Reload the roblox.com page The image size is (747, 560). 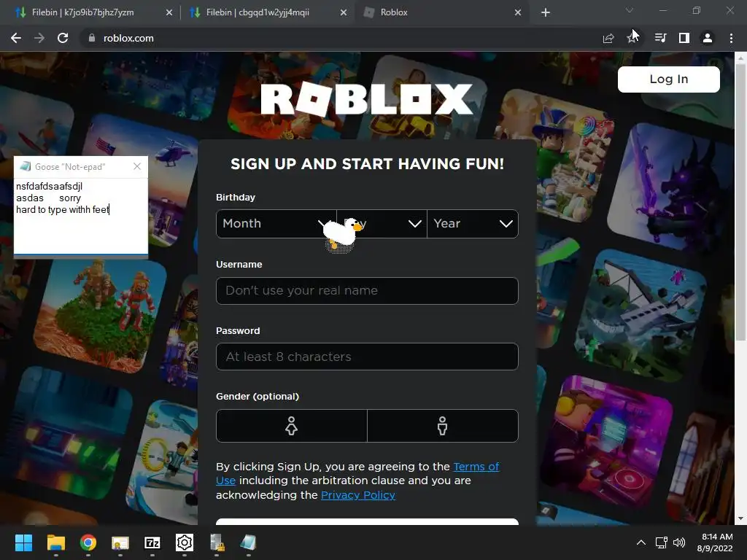point(63,38)
